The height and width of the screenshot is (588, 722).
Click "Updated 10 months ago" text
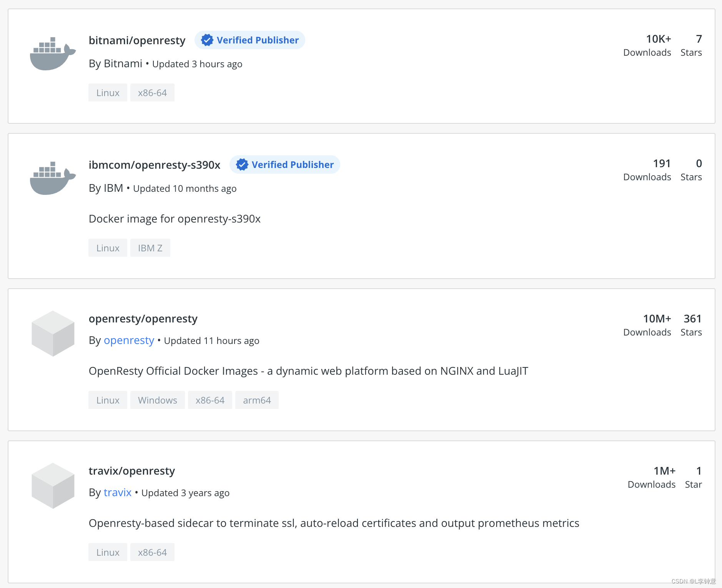pos(185,188)
